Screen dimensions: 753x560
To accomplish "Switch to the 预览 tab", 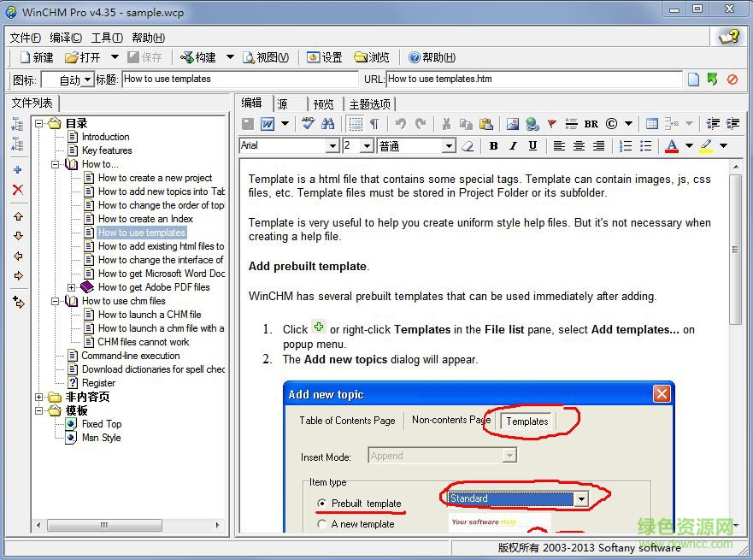I will [324, 104].
